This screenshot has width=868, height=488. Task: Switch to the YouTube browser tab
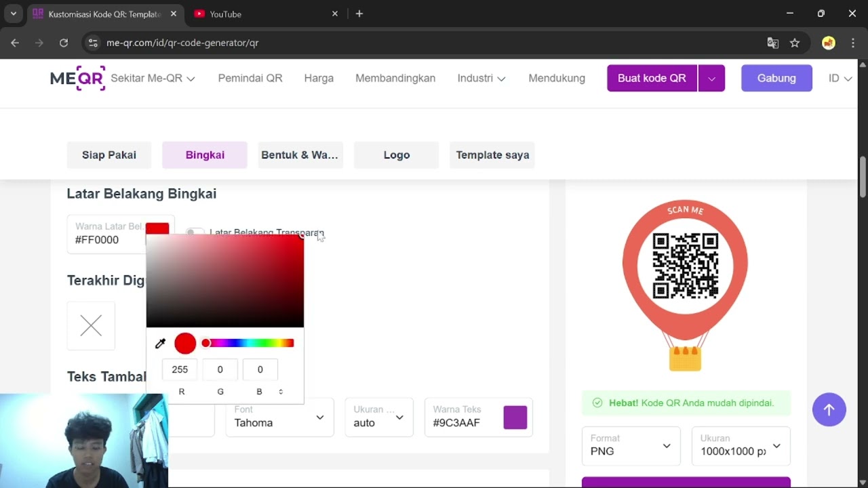point(264,14)
